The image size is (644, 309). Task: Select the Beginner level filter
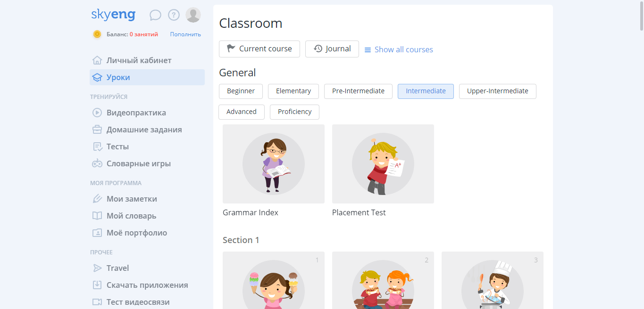(x=241, y=91)
